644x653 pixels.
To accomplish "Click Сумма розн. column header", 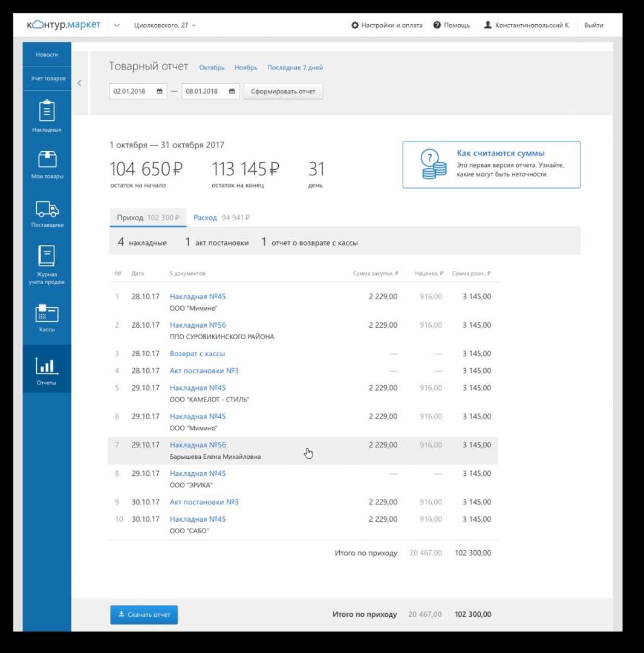I will click(x=471, y=274).
